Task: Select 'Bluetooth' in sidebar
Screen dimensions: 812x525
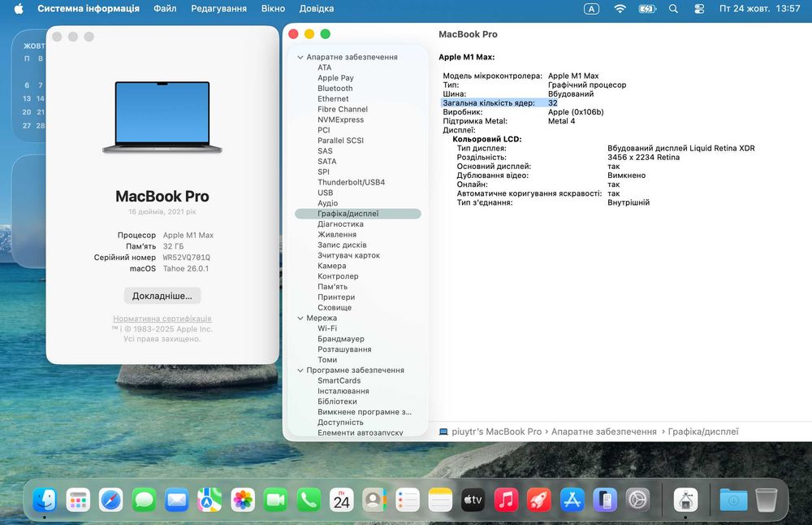Action: (335, 89)
